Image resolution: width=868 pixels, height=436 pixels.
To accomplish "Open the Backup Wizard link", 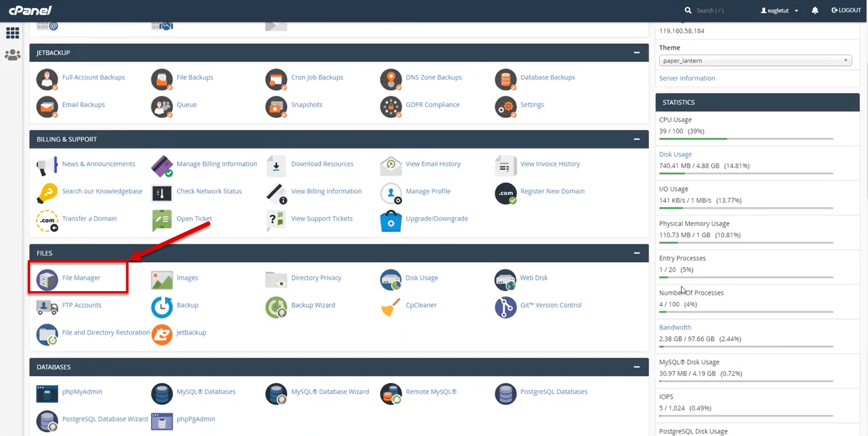I will click(313, 305).
